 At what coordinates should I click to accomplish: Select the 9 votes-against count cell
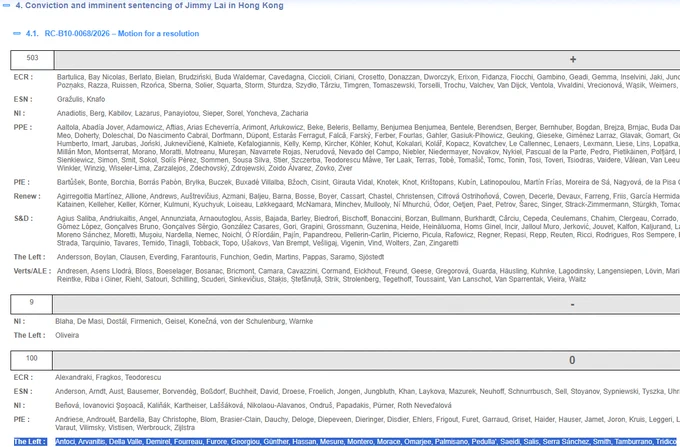point(31,304)
